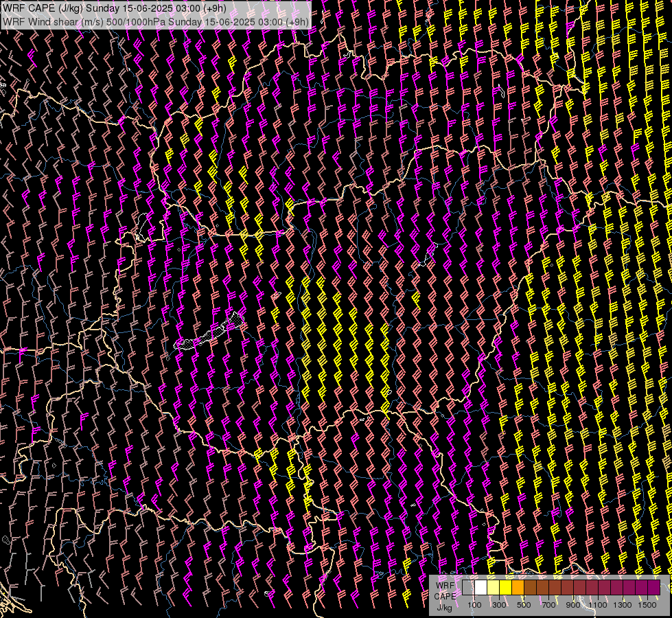Image resolution: width=672 pixels, height=618 pixels.
Task: Click the 1300 legend value
Action: pos(623,605)
